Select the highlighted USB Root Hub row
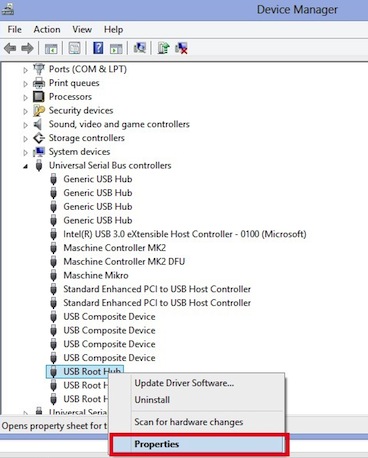This screenshot has height=458, width=368. [x=85, y=372]
